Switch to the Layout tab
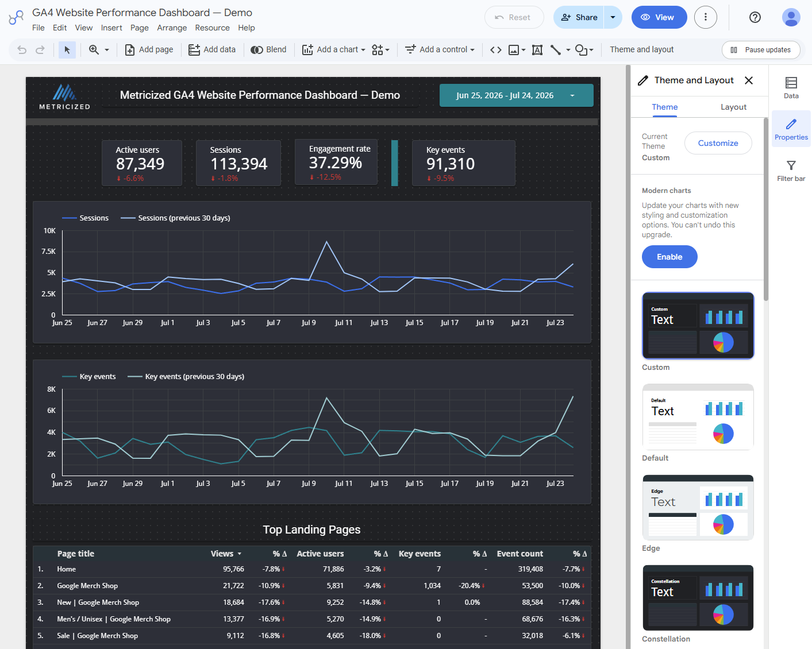Viewport: 812px width, 649px height. click(x=734, y=107)
